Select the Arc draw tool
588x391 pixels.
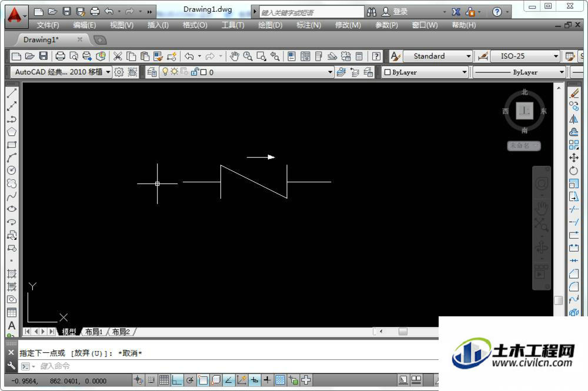(12, 158)
